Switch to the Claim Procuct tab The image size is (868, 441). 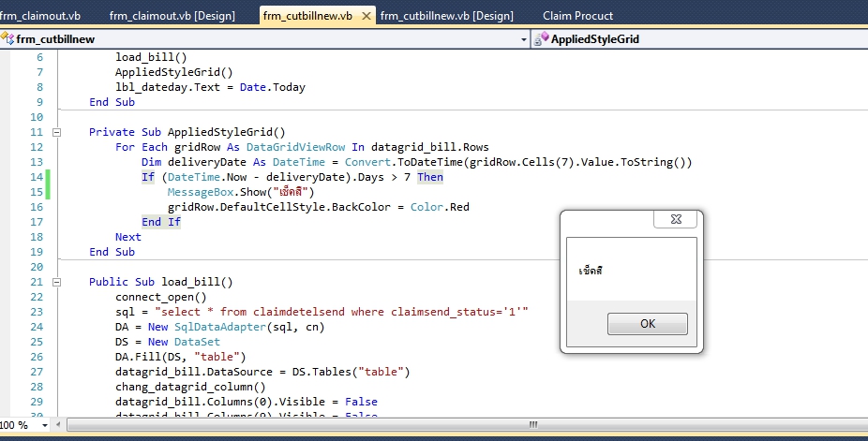click(x=578, y=16)
